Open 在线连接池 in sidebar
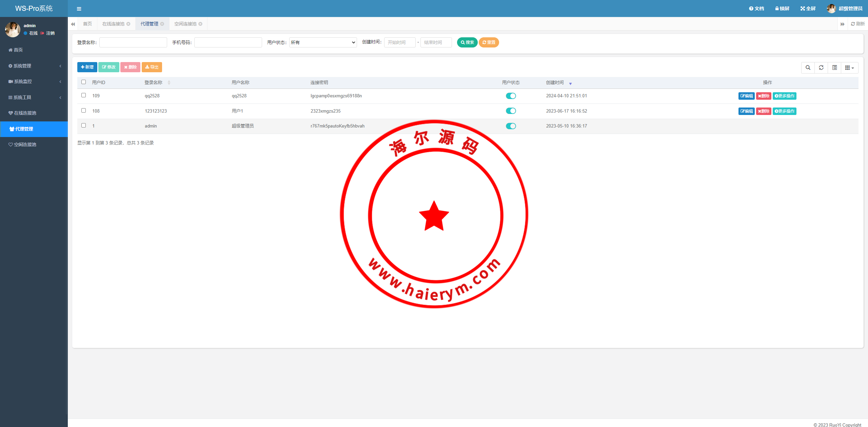The width and height of the screenshot is (868, 427). click(x=25, y=113)
